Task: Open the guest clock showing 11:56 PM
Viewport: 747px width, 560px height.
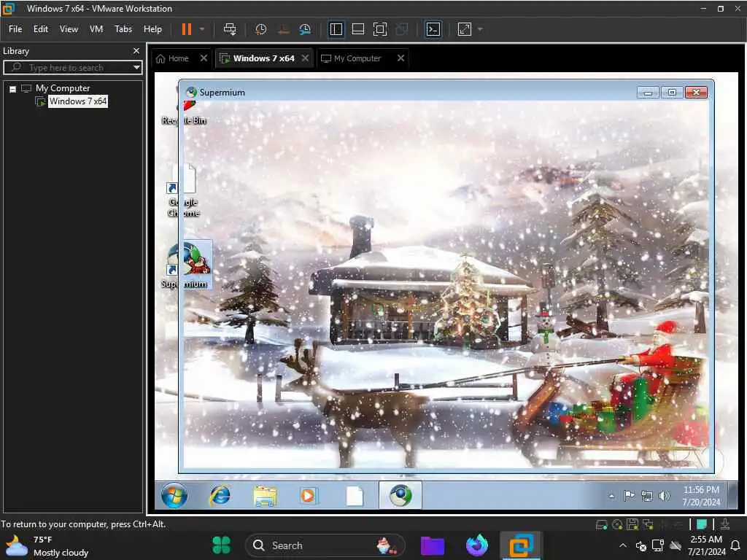Action: pyautogui.click(x=701, y=496)
